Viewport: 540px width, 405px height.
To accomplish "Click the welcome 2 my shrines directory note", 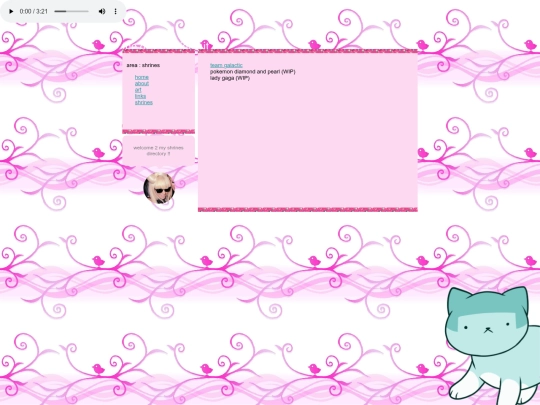I will point(158,150).
